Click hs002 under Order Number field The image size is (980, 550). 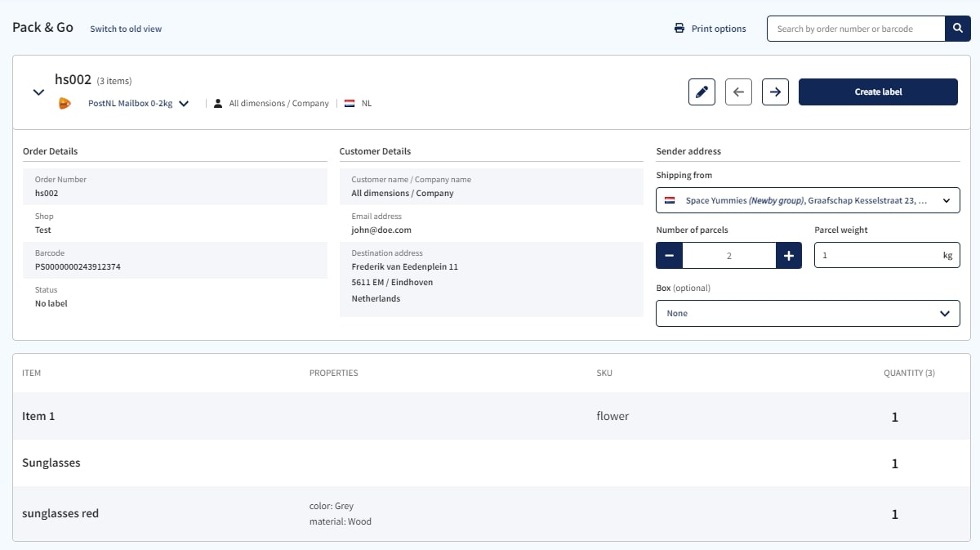[x=47, y=194]
